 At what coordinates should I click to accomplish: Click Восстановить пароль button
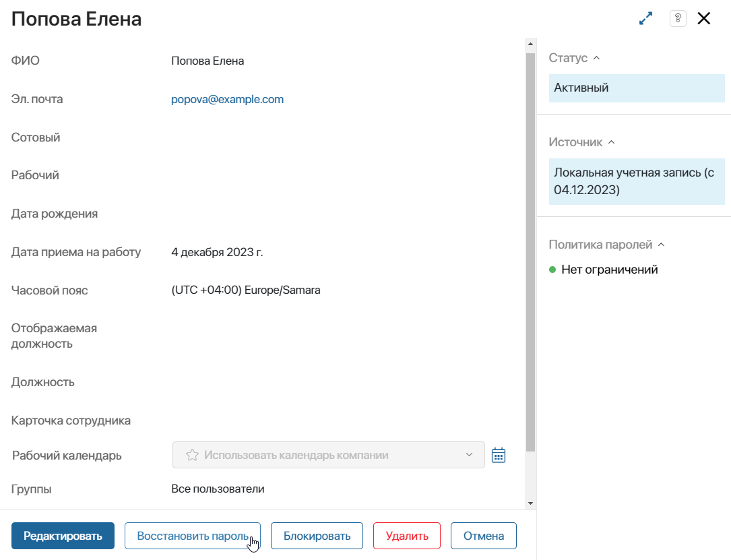[193, 536]
